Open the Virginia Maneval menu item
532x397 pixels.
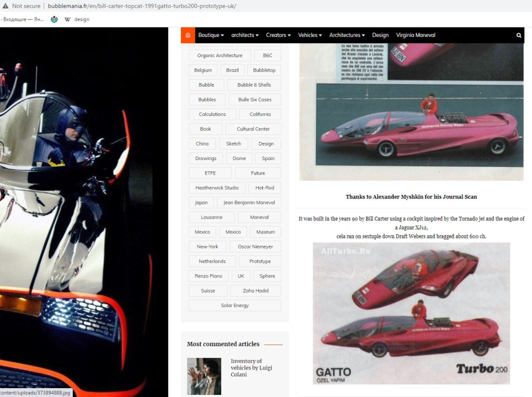[x=416, y=35]
